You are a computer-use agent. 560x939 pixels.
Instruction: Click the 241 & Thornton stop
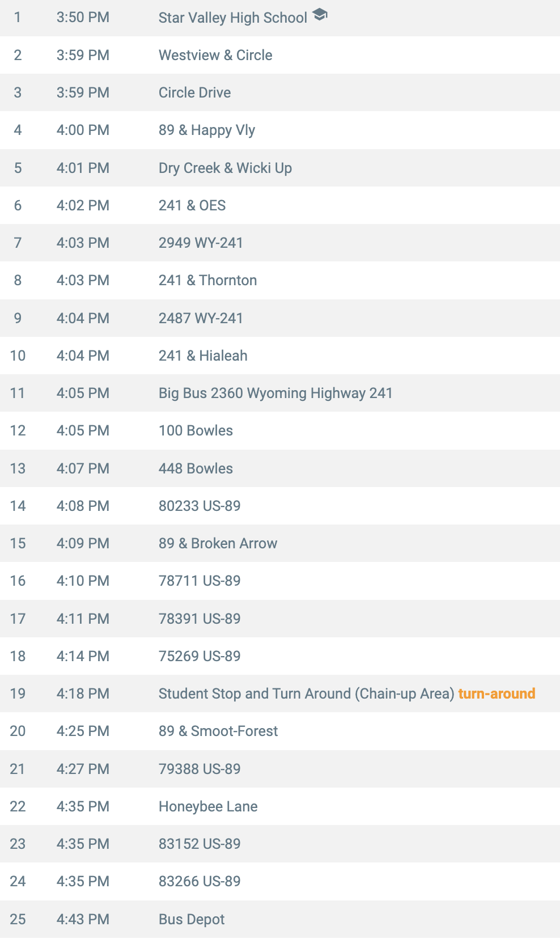point(208,280)
